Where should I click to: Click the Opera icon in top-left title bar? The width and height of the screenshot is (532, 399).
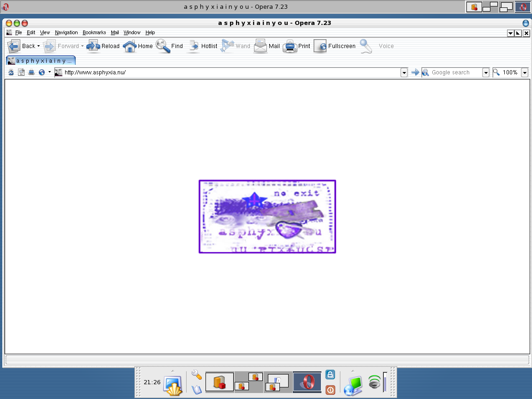(x=6, y=7)
